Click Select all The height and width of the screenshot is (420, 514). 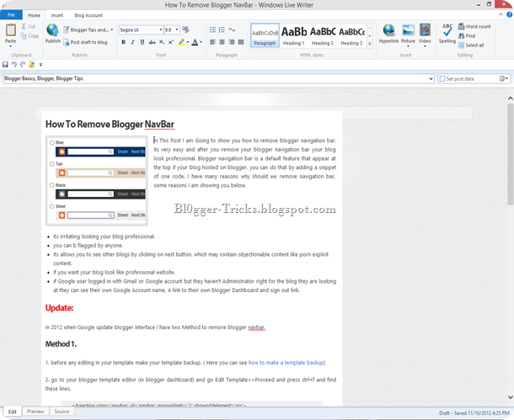pos(471,45)
